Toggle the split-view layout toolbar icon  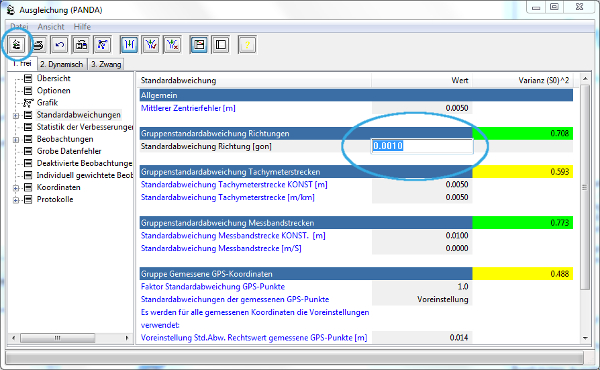199,45
